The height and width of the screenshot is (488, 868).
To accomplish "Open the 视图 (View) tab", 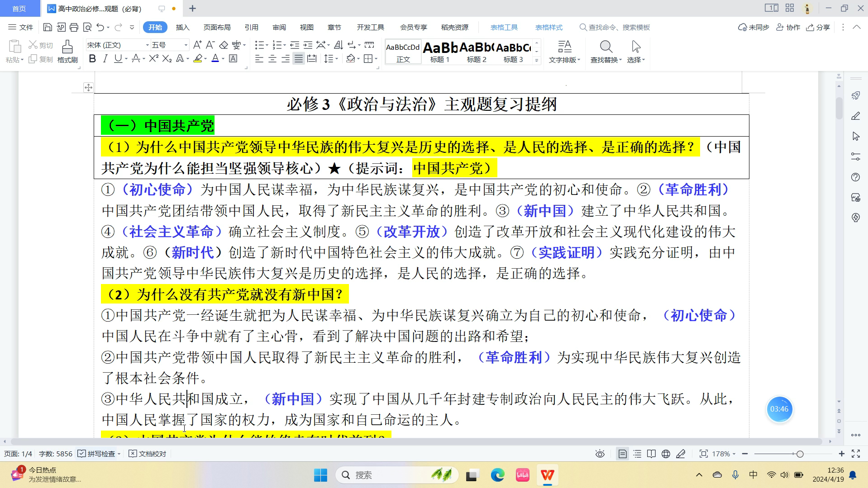I will tap(306, 27).
